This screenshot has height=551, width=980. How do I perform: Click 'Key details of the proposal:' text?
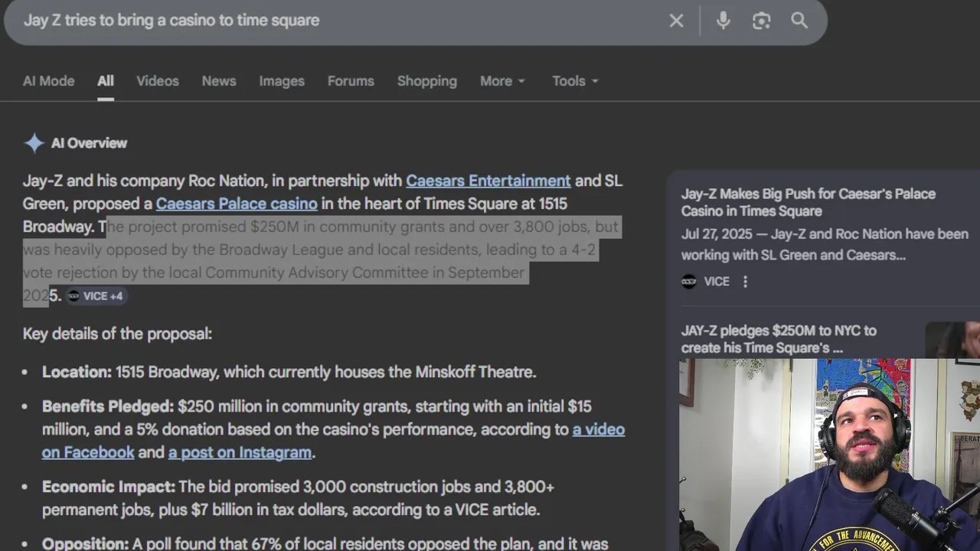tap(117, 334)
